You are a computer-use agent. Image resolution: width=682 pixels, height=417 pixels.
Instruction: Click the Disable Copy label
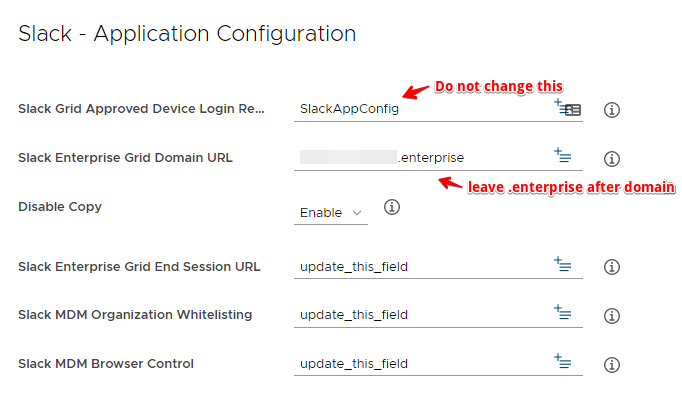(x=60, y=207)
